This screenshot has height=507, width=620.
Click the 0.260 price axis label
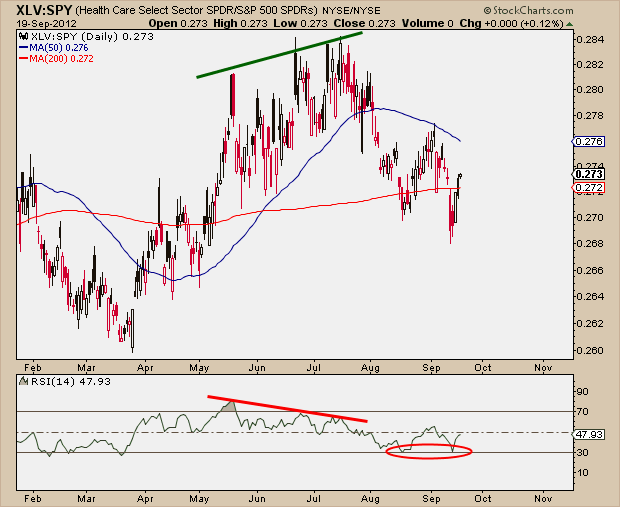(590, 351)
